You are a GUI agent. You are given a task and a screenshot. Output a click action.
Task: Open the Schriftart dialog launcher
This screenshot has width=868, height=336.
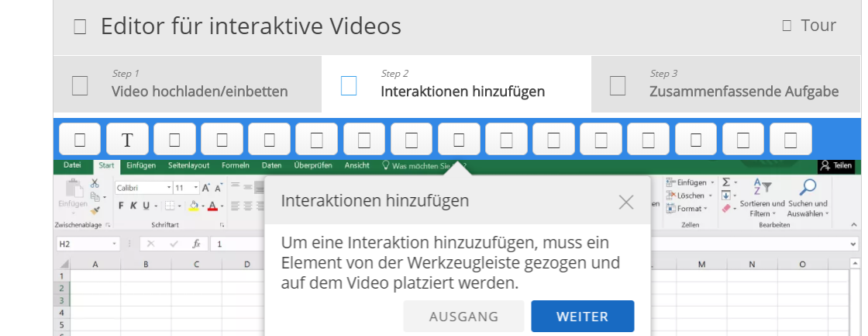pos(222,225)
